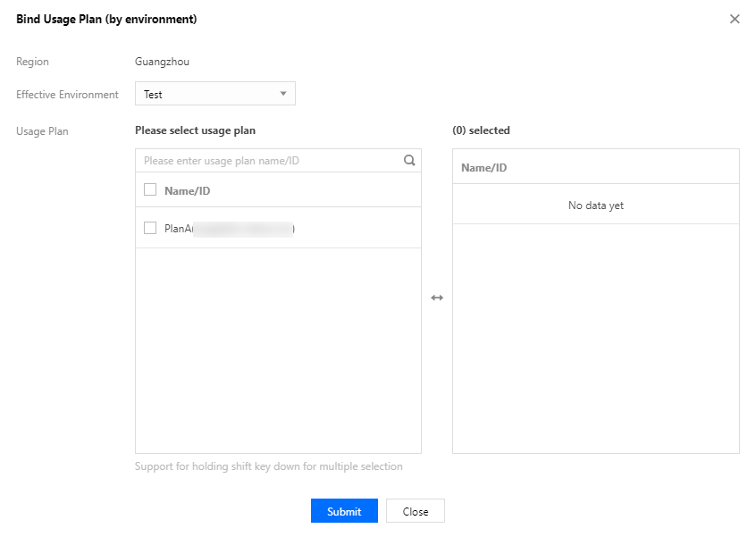Click the transfer arrows icon between lists
This screenshot has width=756, height=537.
pyautogui.click(x=437, y=298)
